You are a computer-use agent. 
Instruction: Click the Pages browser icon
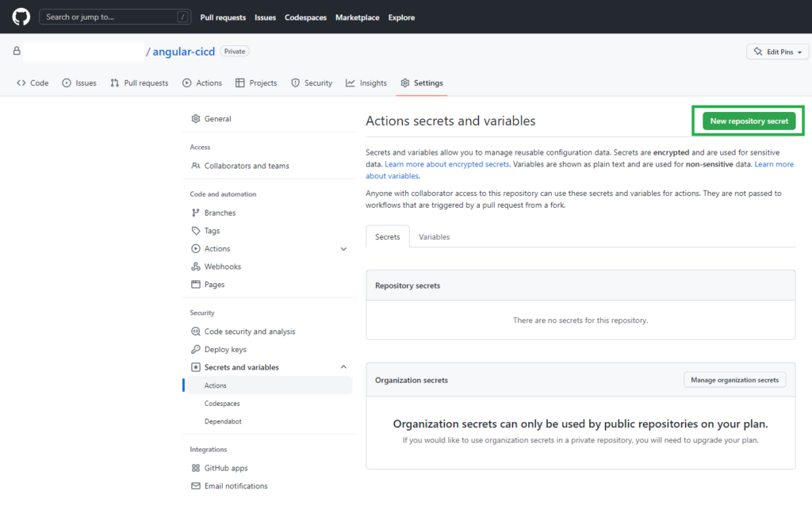(x=196, y=285)
